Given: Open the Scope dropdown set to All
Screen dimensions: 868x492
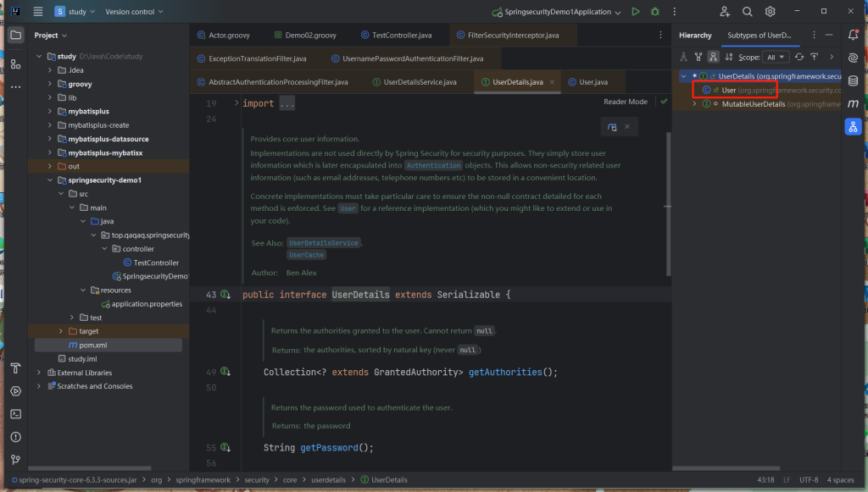Looking at the screenshot, I should (x=776, y=57).
